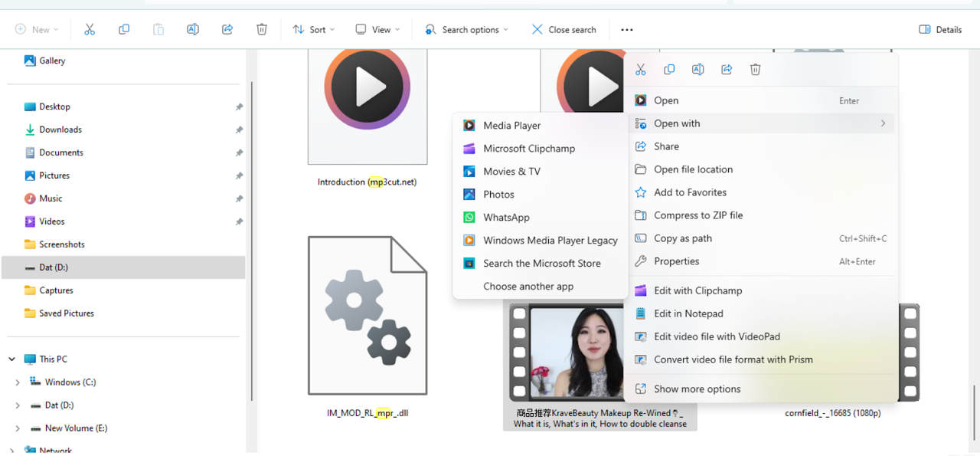Viewport: 980px width, 456px height.
Task: Choose Compress to ZIP file
Action: point(762,215)
